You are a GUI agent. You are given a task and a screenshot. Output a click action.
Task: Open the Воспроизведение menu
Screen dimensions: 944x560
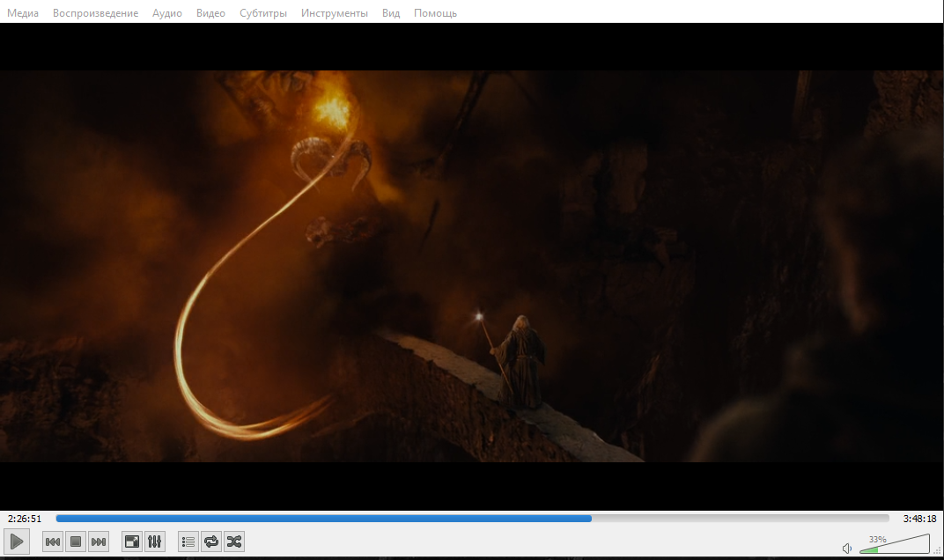(x=95, y=12)
